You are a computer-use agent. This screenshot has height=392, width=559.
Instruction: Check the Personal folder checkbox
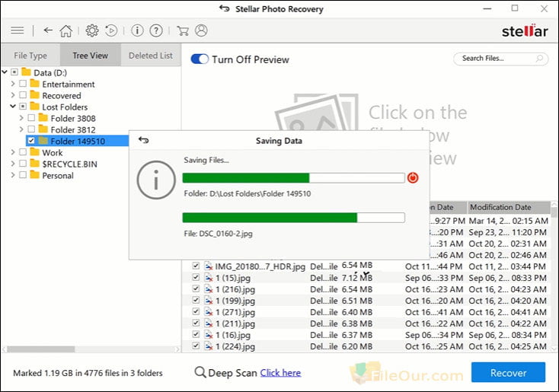pos(23,175)
